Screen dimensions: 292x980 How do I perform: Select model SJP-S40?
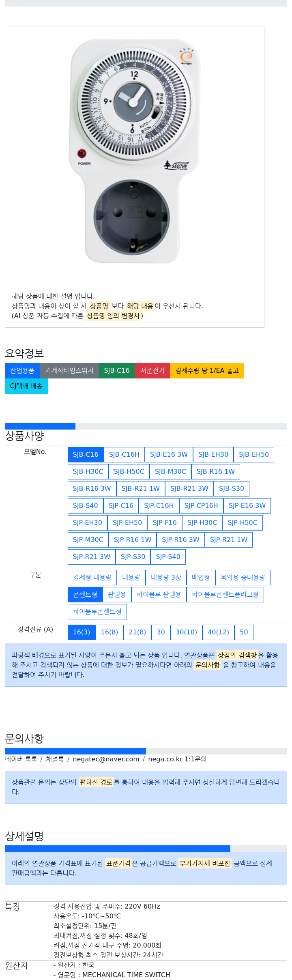(168, 557)
